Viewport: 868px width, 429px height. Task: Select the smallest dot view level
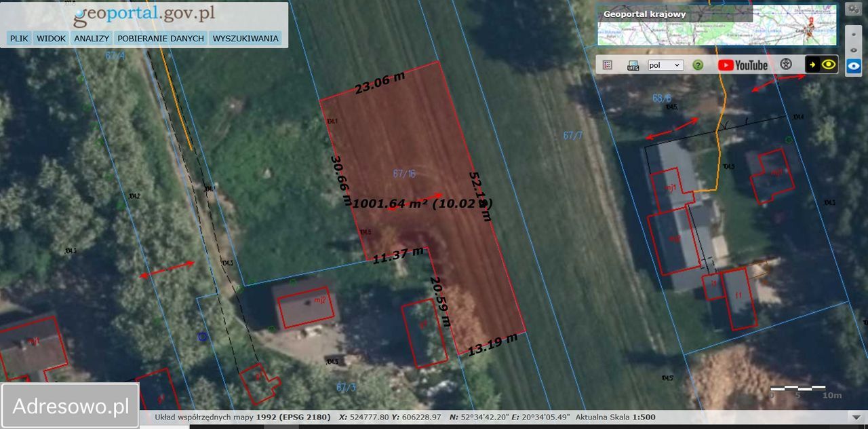pyautogui.click(x=853, y=33)
